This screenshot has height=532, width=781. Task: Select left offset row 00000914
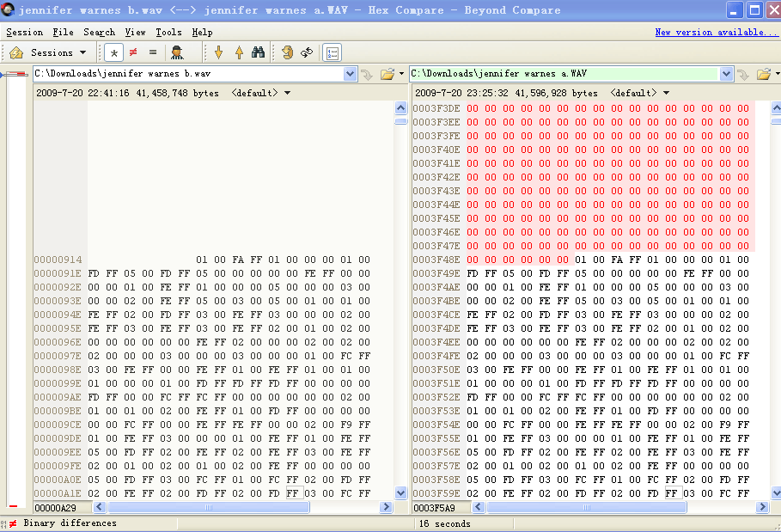tap(58, 260)
